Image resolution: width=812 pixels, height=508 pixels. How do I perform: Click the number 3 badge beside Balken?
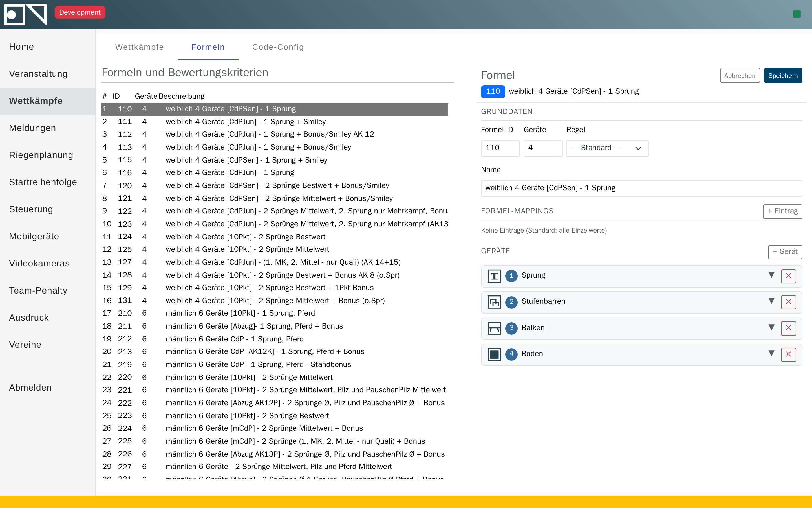click(x=511, y=328)
